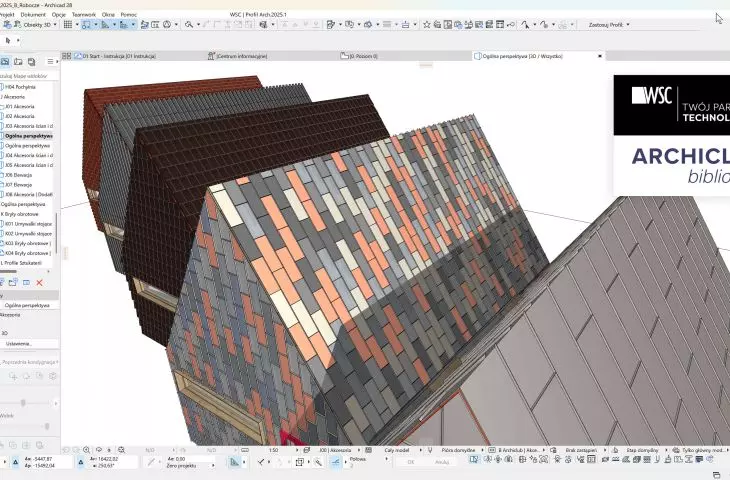The width and height of the screenshot is (730, 480).
Task: Click the WSC logo banner
Action: click(672, 106)
